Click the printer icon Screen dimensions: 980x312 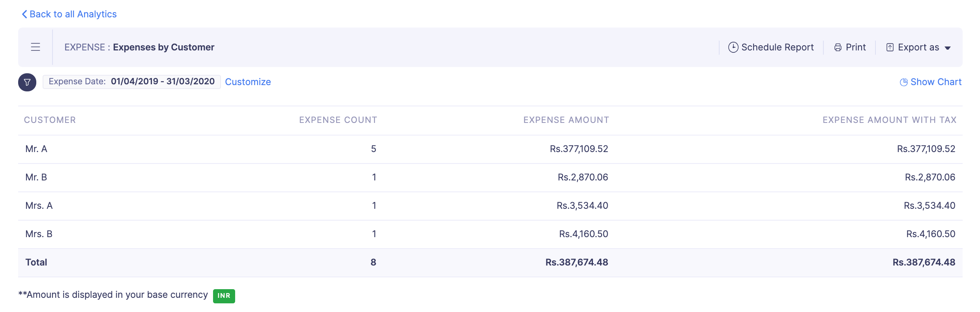[838, 48]
